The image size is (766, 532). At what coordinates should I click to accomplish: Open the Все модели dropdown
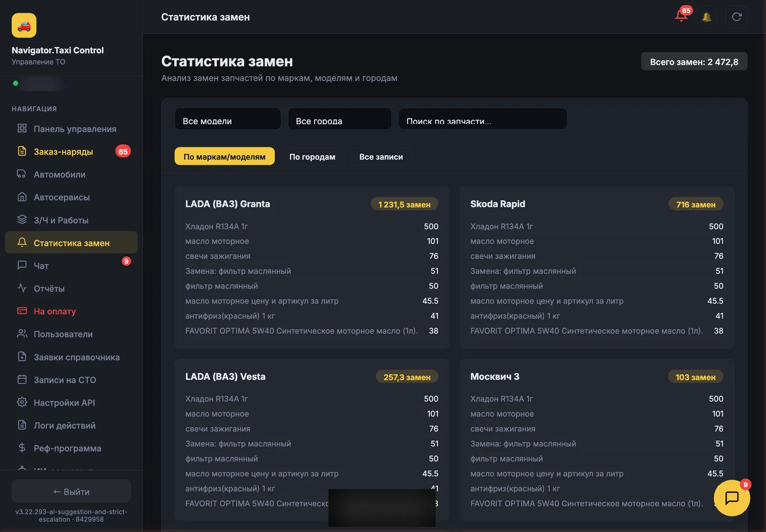227,119
